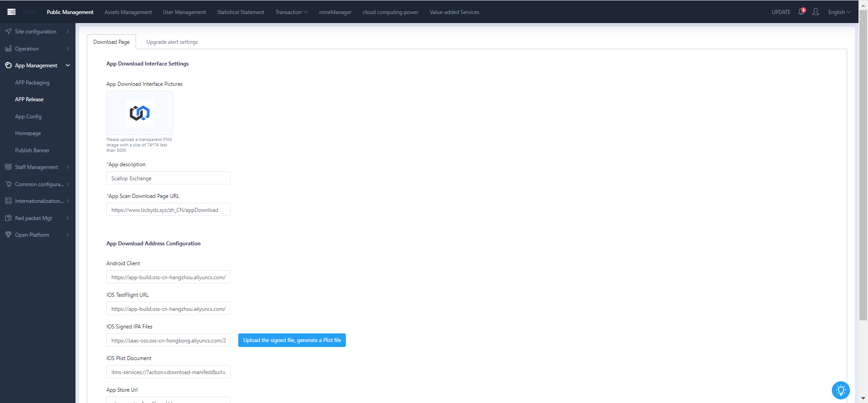Open the Transaction dropdown menu
868x403 pixels.
pyautogui.click(x=292, y=12)
